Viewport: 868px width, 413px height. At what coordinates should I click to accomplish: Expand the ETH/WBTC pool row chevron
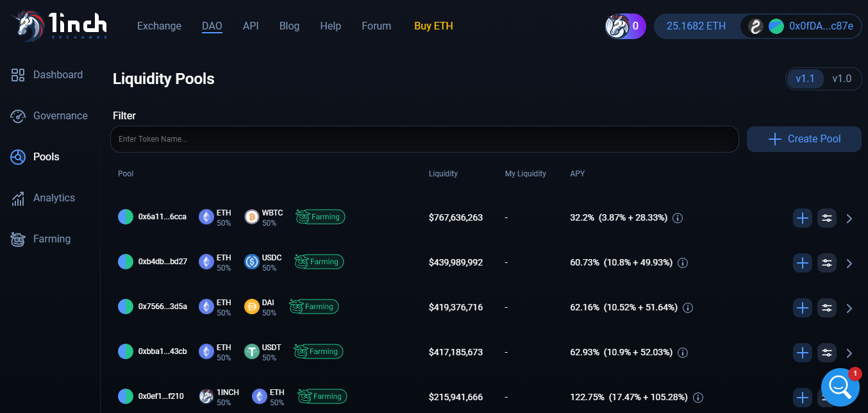(x=849, y=219)
